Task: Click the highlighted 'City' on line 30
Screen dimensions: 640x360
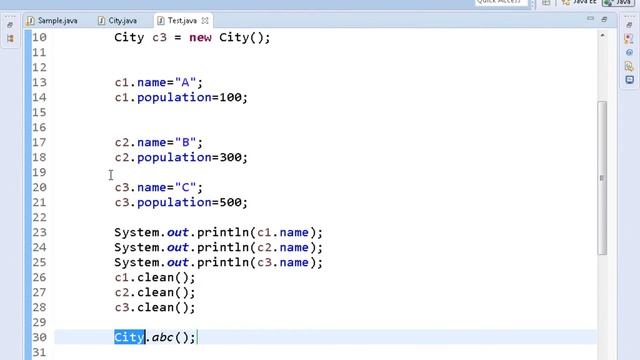Action: click(x=129, y=337)
